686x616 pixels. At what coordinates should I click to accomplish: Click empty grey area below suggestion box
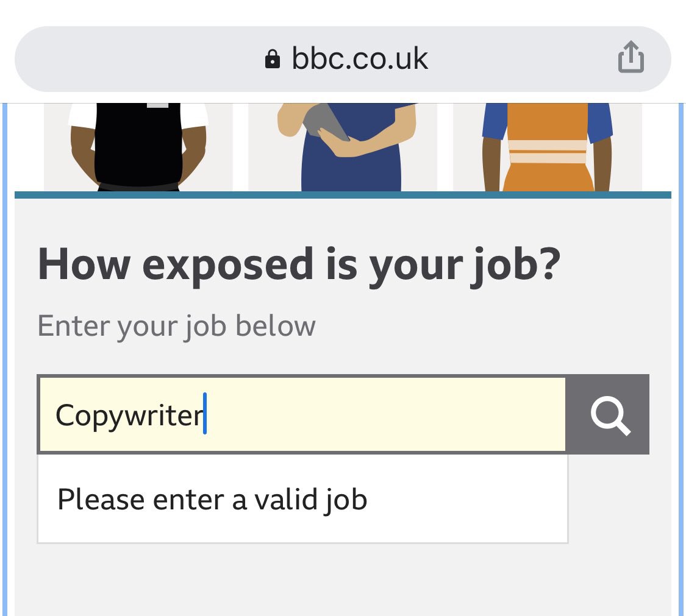tap(343, 581)
